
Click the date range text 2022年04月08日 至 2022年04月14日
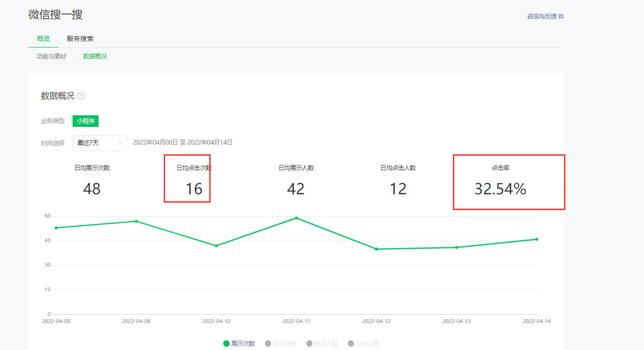click(183, 142)
